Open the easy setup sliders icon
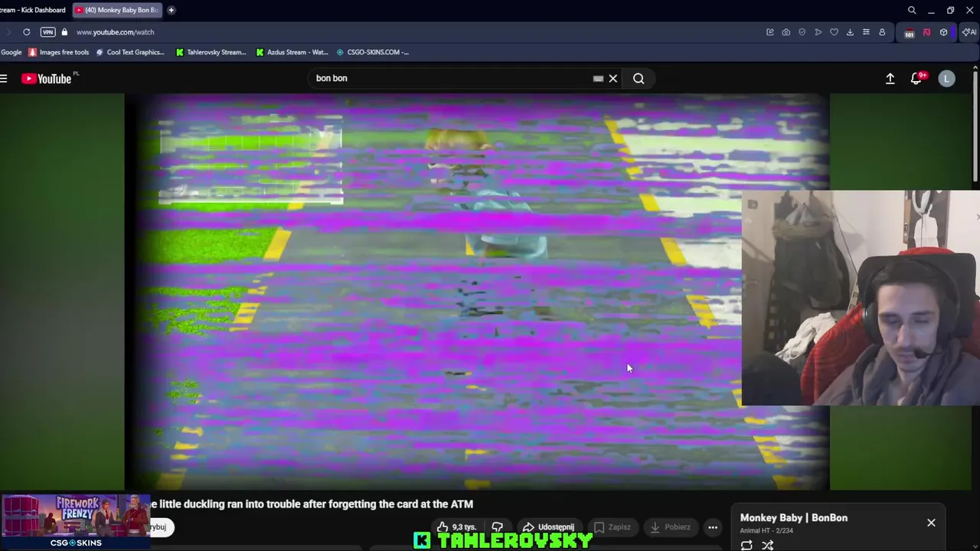Image resolution: width=980 pixels, height=551 pixels. [x=866, y=32]
